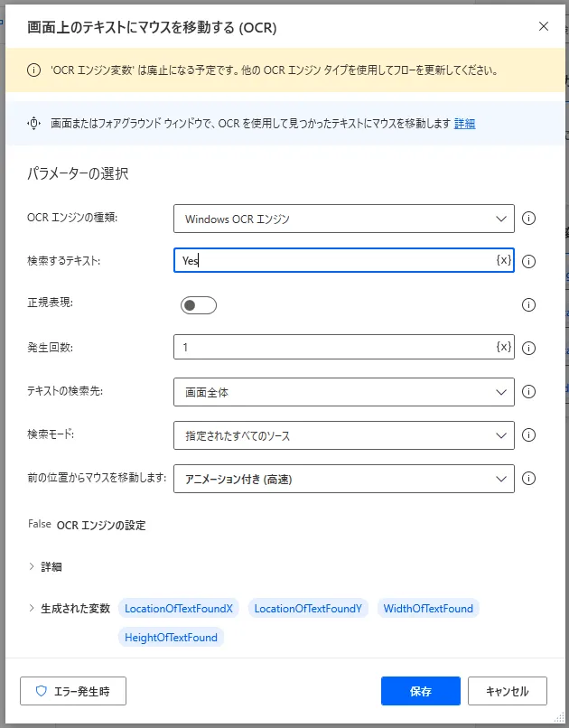
Task: Insert variable {x} in 検索するテキスト field
Action: point(504,260)
